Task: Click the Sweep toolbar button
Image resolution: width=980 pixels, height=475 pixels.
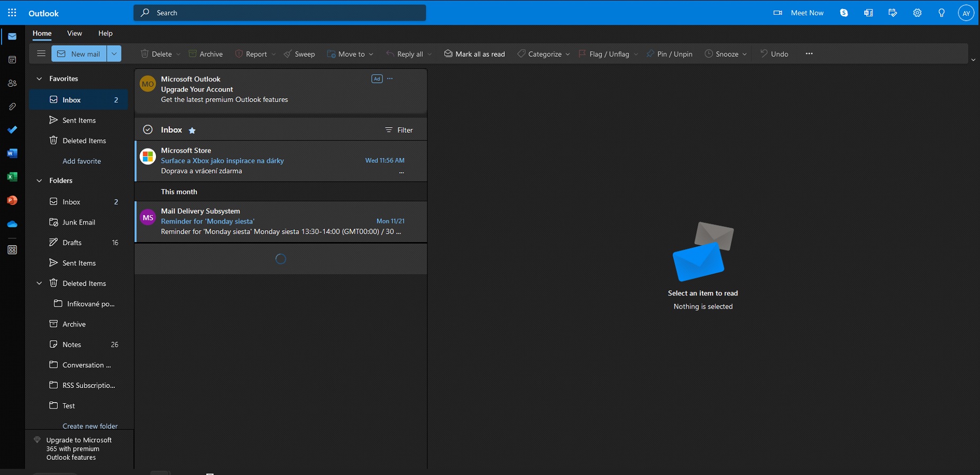Action: pyautogui.click(x=299, y=54)
